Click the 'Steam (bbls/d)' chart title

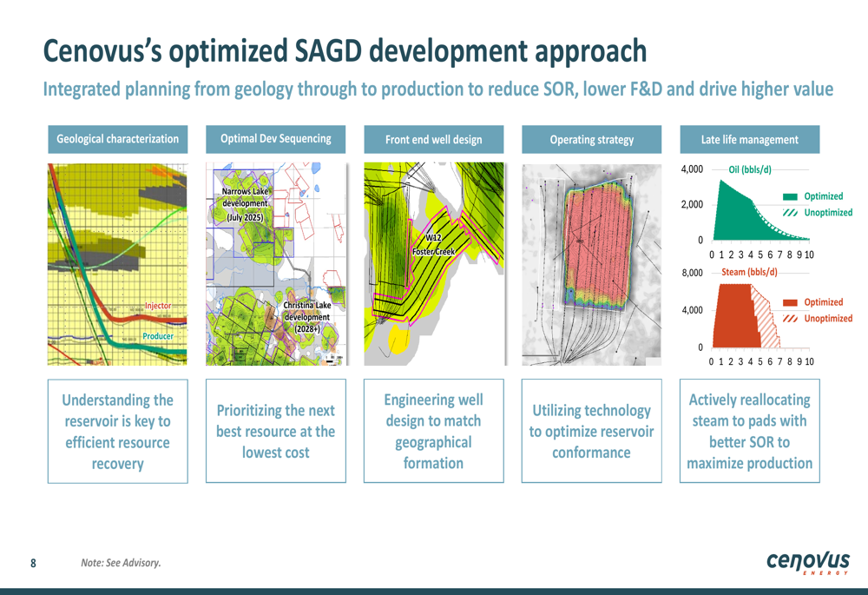tap(749, 272)
